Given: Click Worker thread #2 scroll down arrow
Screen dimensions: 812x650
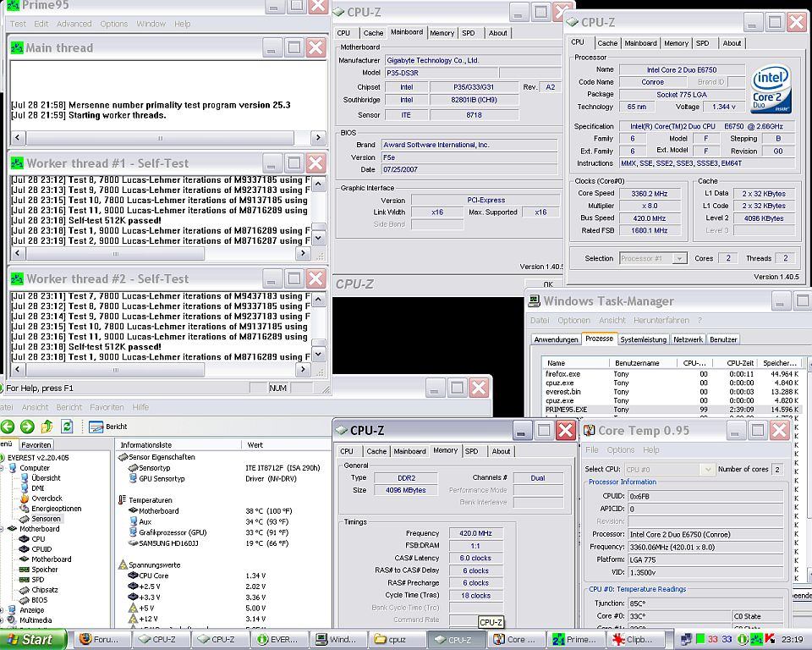Looking at the screenshot, I should (x=319, y=355).
